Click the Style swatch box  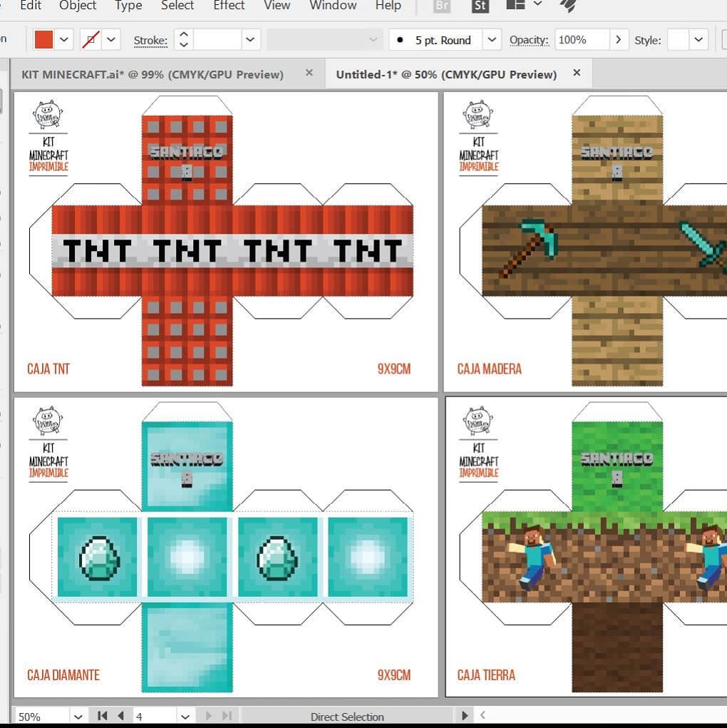point(678,39)
